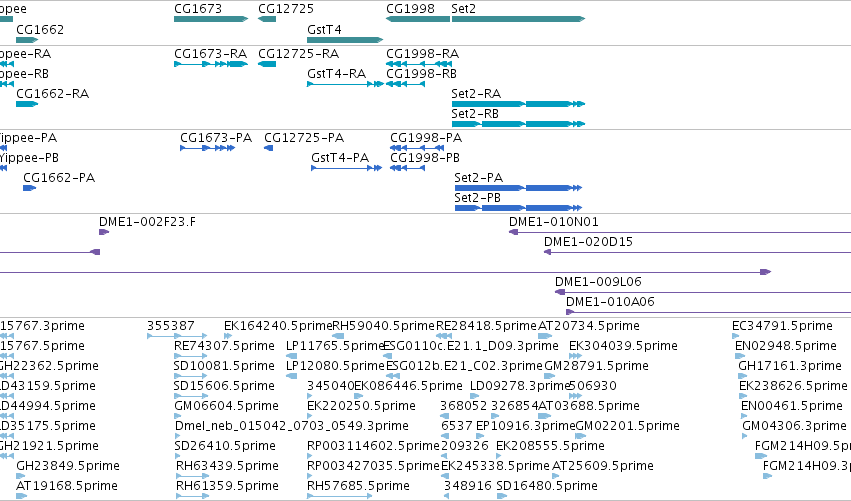Select protein CG12725-PA
This screenshot has height=501, width=851.
pyautogui.click(x=269, y=148)
